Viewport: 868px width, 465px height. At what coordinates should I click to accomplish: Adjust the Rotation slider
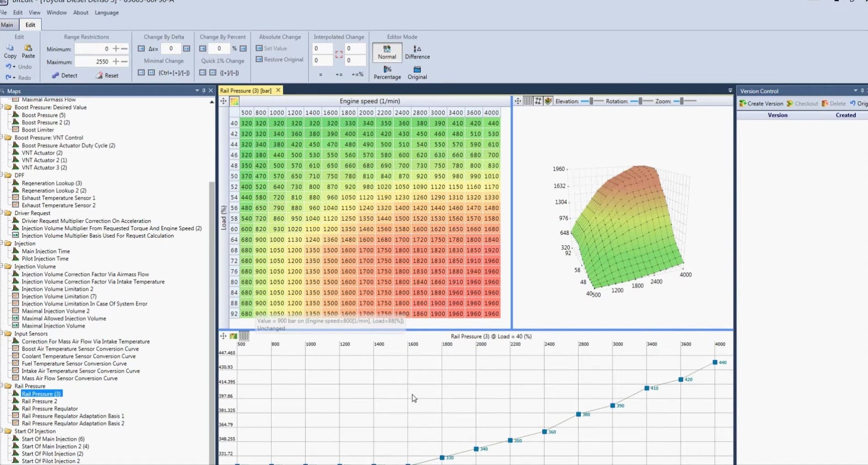pos(640,101)
